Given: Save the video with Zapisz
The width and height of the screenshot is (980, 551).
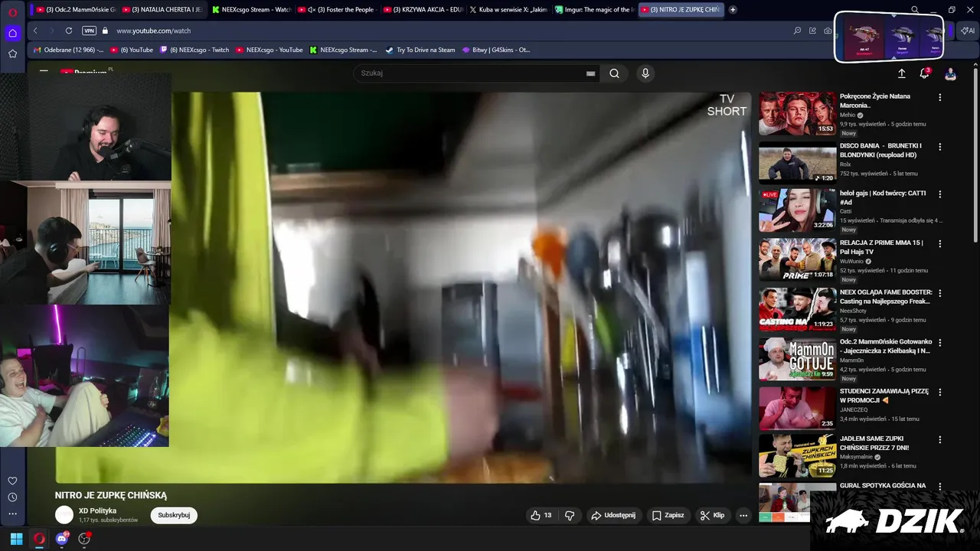Looking at the screenshot, I should pyautogui.click(x=668, y=515).
